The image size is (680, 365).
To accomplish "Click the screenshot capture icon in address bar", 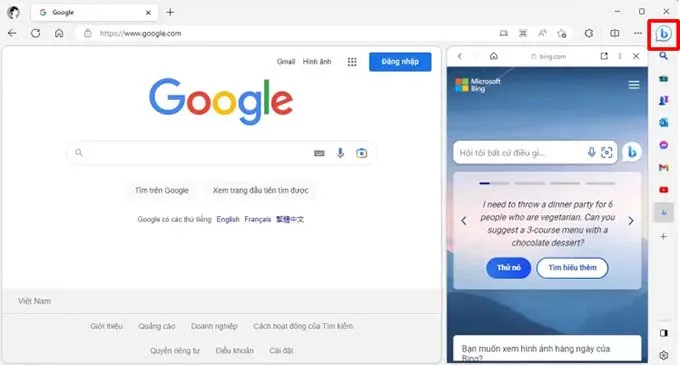I will [x=523, y=33].
